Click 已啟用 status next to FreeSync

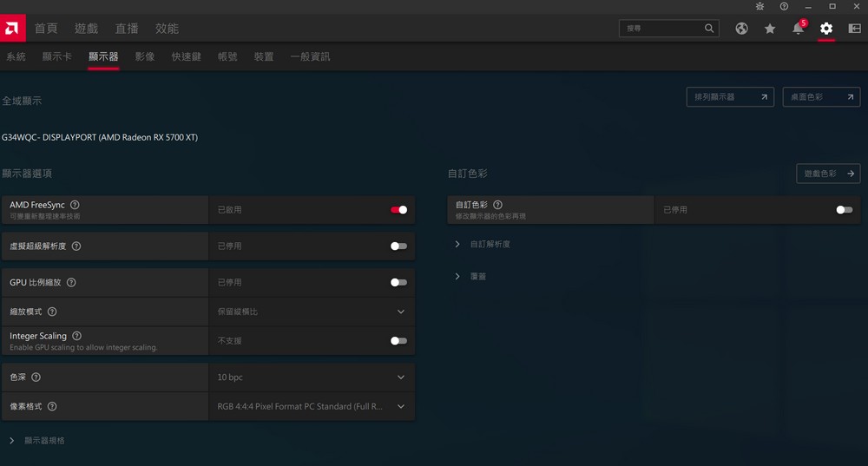(229, 210)
